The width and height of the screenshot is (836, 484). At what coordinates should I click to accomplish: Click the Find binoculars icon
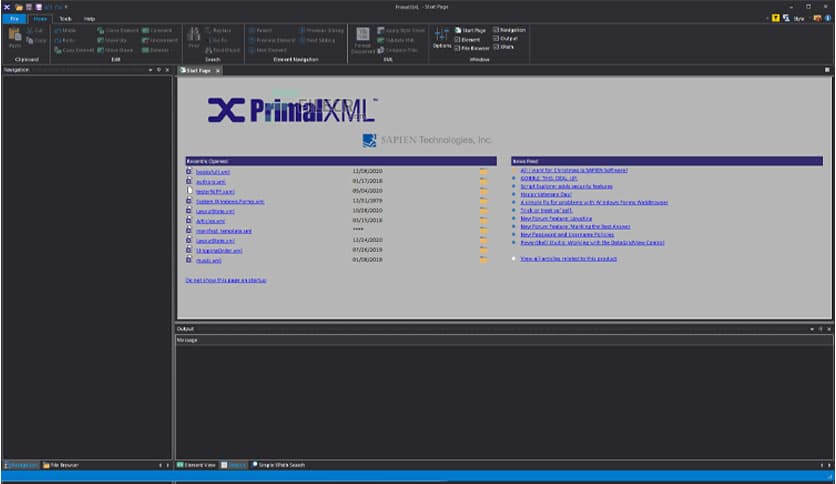click(194, 35)
